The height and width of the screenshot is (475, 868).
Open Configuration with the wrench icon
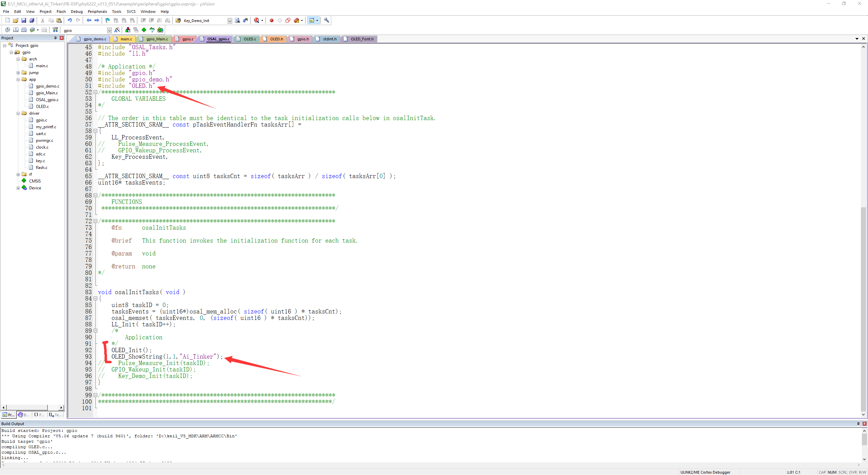(327, 20)
